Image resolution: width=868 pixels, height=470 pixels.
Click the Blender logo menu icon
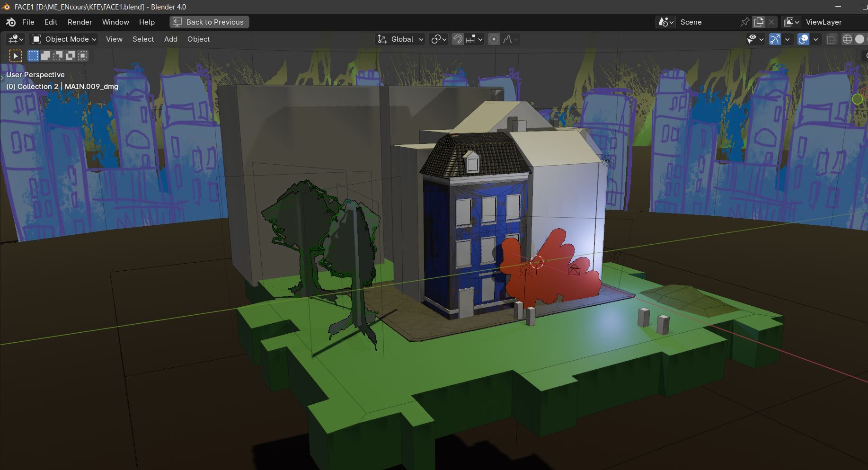[x=11, y=22]
